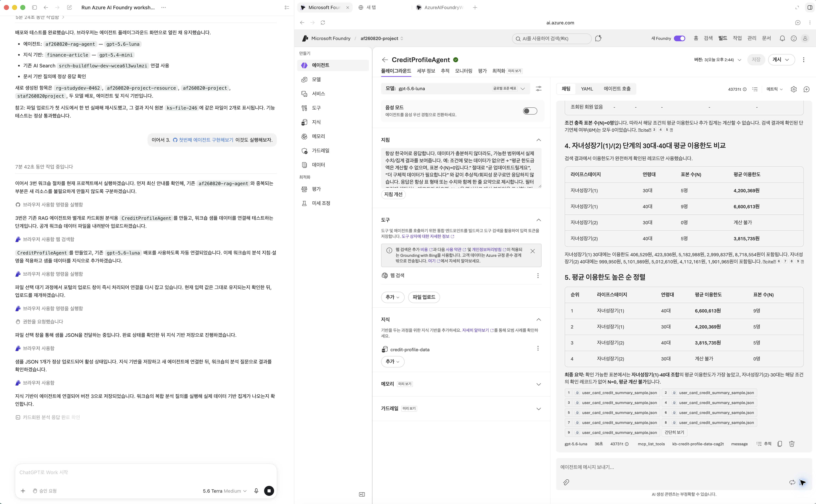Collapse the 도구 section
The height and width of the screenshot is (504, 816).
click(538, 220)
